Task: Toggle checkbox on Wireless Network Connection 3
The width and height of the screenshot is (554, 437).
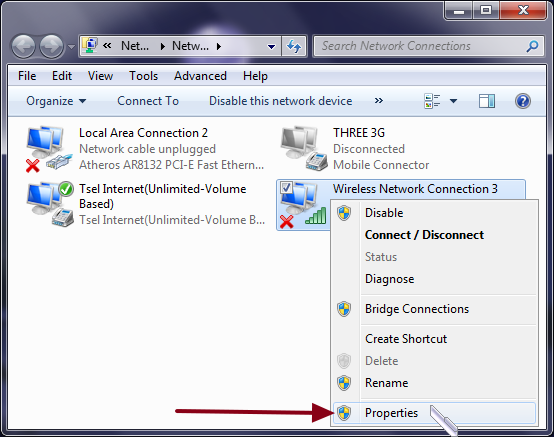Action: pyautogui.click(x=286, y=188)
